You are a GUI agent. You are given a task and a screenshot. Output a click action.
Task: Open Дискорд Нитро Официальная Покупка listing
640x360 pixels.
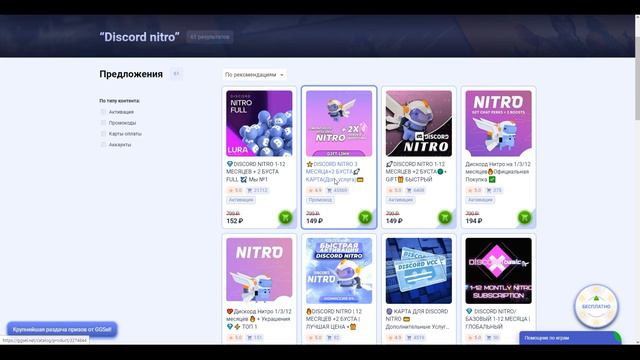[x=497, y=171]
